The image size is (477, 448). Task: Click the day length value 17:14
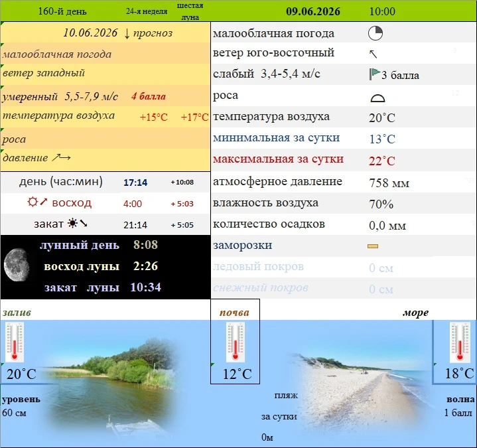pos(135,183)
